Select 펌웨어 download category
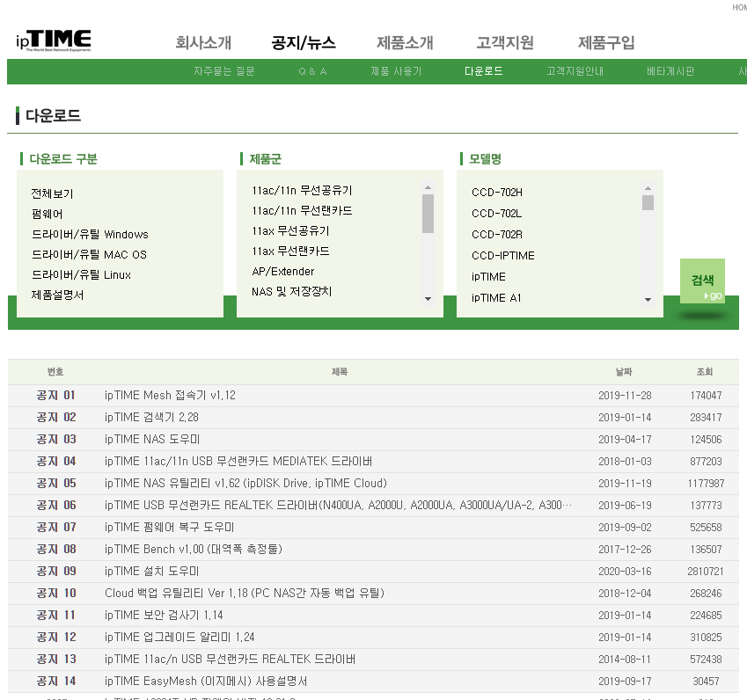Viewport: 747px width, 700px height. pyautogui.click(x=48, y=214)
